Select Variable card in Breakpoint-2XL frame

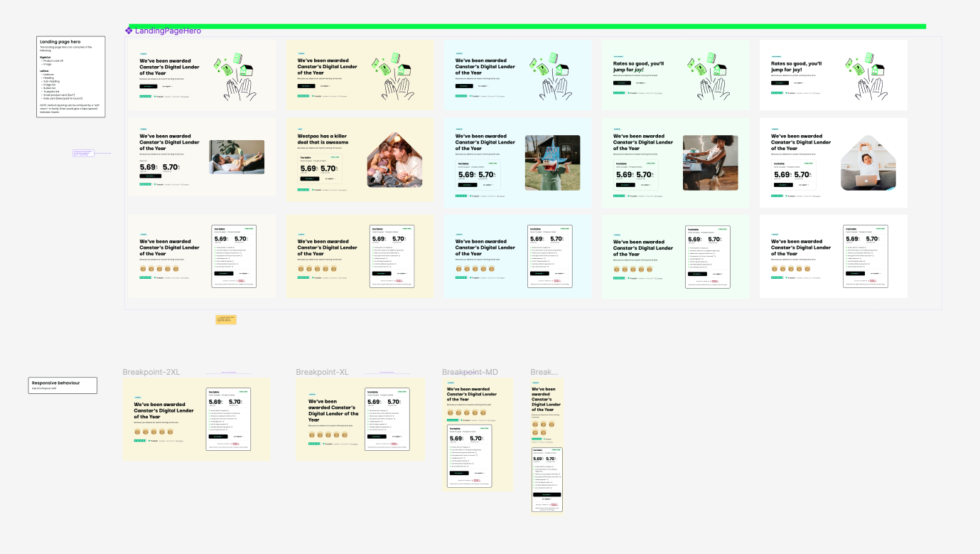click(229, 419)
